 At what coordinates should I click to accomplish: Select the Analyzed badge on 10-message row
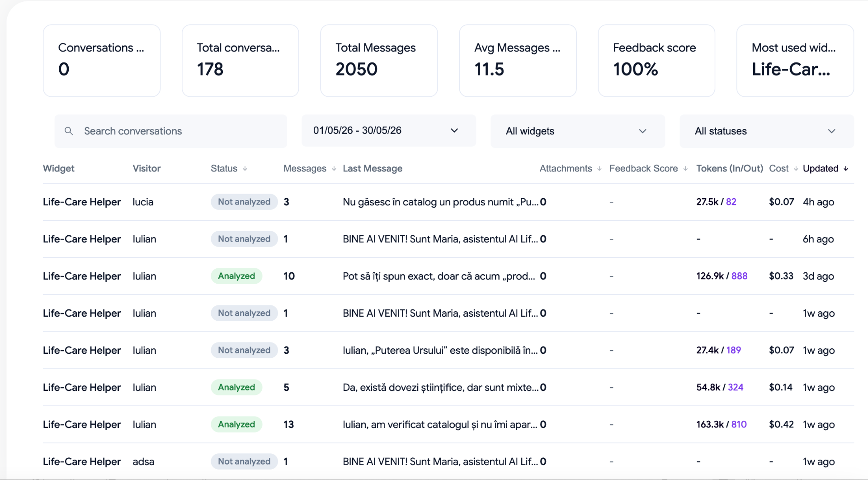(236, 276)
